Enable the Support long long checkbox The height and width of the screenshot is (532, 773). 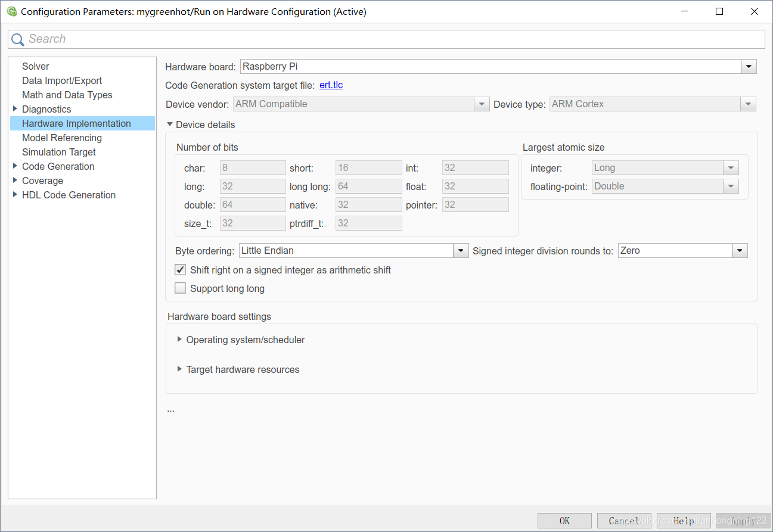click(180, 288)
